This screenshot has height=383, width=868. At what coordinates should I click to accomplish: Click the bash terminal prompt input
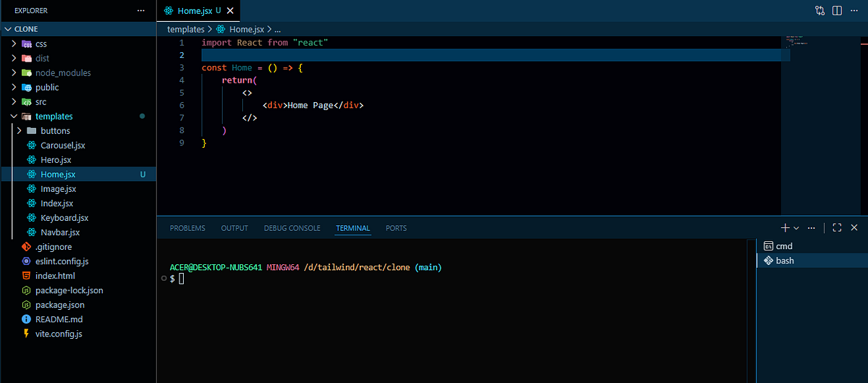click(x=181, y=279)
